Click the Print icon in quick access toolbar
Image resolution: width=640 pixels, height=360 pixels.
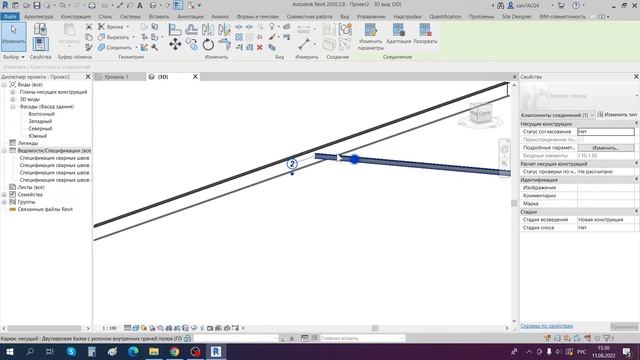pos(92,5)
